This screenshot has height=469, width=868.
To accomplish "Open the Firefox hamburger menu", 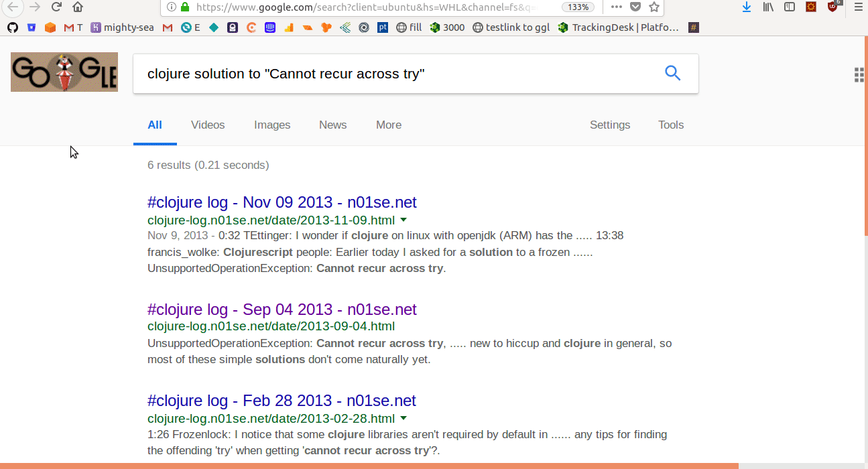I will point(857,7).
